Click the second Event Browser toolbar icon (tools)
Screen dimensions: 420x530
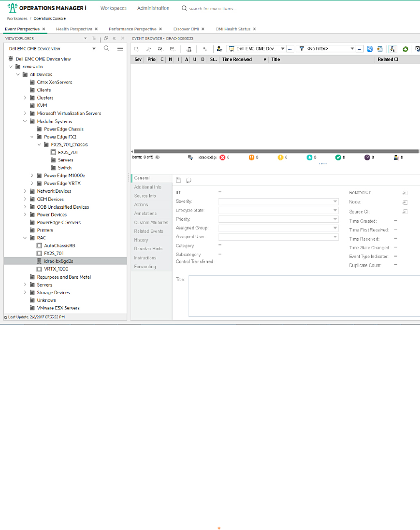tap(148, 49)
